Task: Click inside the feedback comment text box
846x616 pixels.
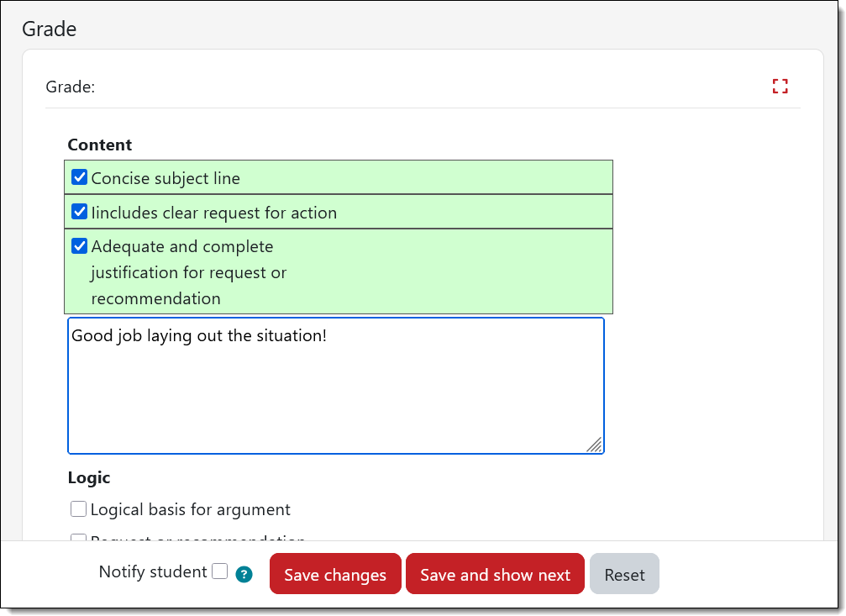Action: coord(336,387)
